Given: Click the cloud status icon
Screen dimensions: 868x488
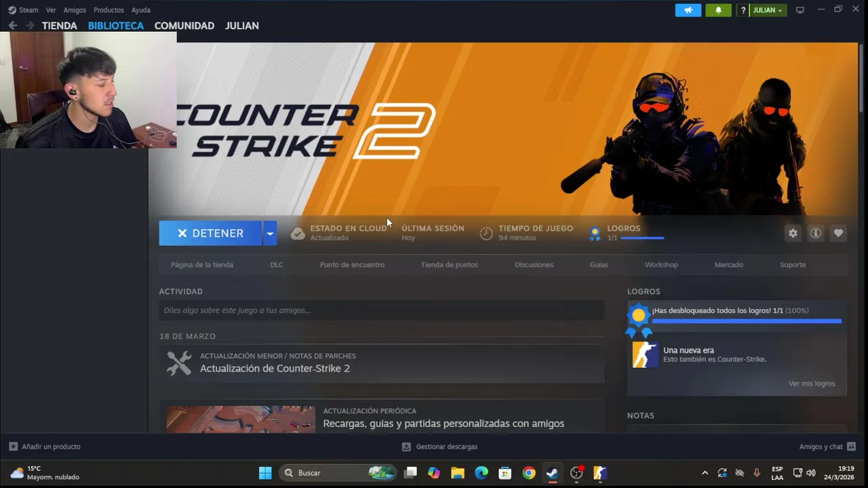Looking at the screenshot, I should 298,233.
